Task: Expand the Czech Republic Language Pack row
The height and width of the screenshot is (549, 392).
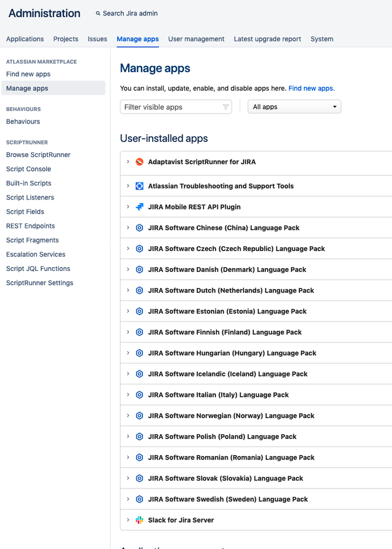Action: click(x=128, y=248)
